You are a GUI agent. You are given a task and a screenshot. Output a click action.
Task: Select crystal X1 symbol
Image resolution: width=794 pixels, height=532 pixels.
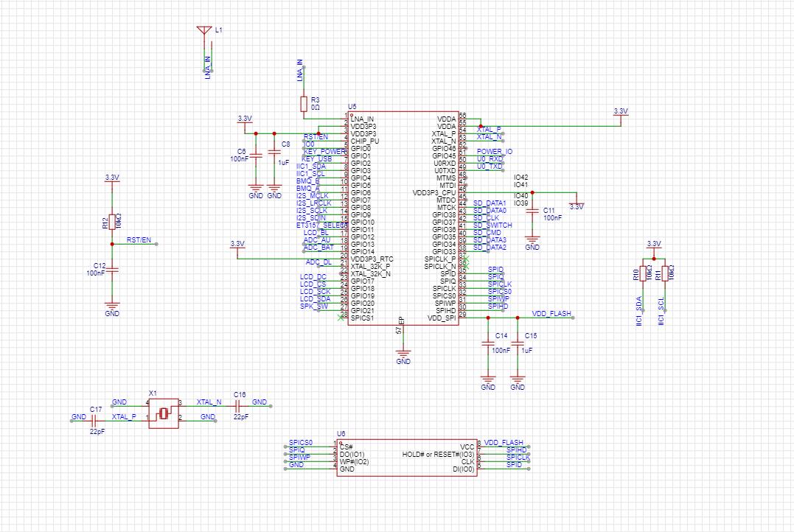[x=164, y=413]
